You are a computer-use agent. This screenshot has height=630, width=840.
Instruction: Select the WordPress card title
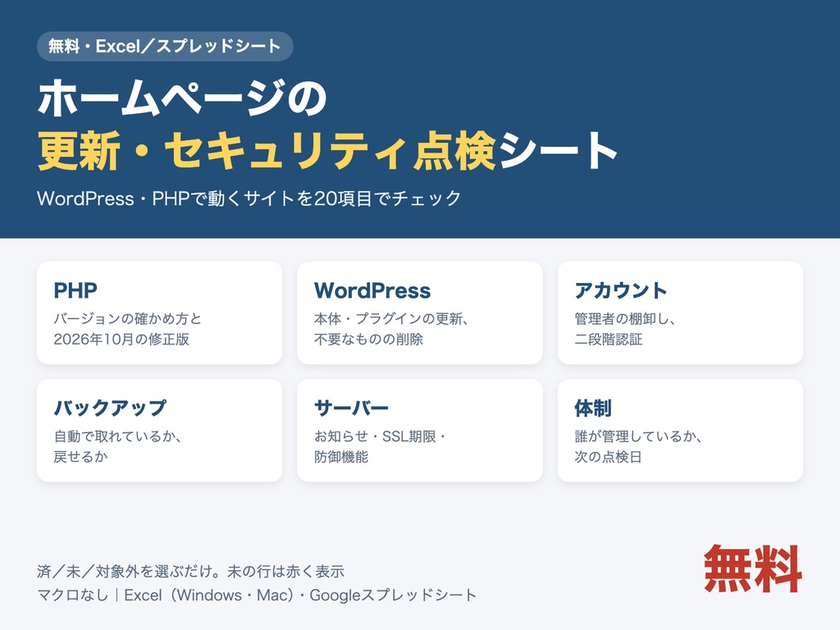point(372,290)
